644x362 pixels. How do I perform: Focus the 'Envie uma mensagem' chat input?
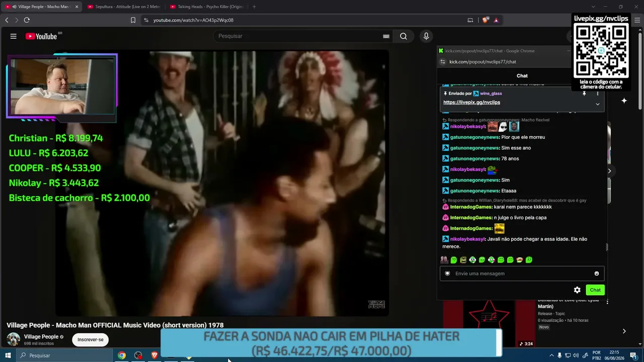522,274
